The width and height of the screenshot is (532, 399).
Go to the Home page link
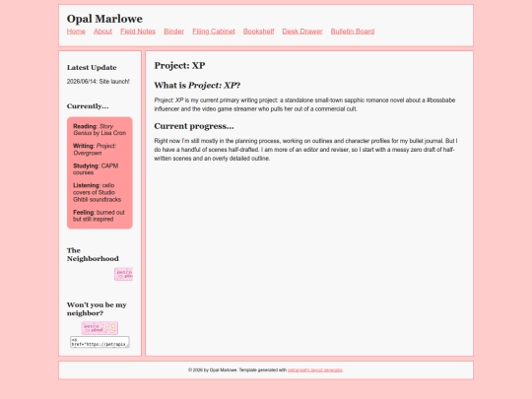coord(76,32)
